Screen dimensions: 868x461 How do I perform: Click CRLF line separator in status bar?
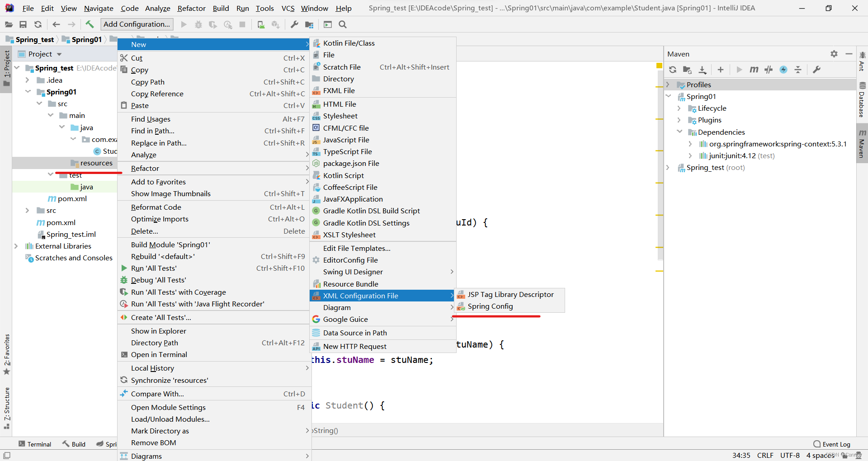(x=765, y=455)
